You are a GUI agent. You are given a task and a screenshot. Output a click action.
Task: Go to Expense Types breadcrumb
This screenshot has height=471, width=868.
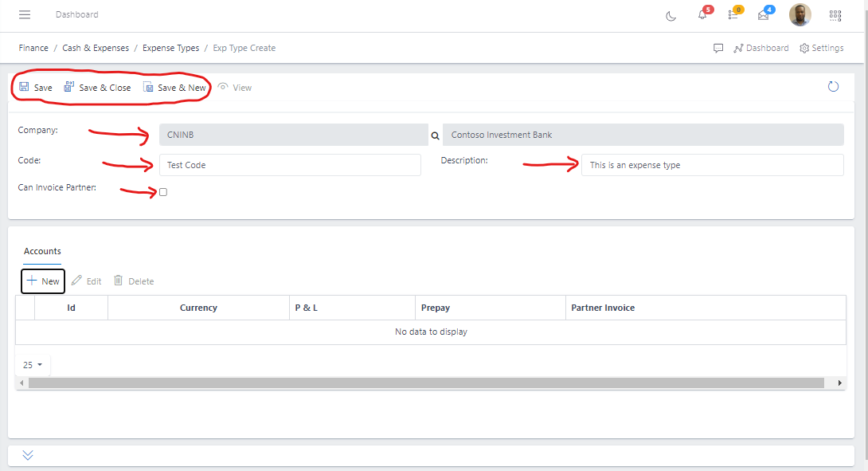click(x=170, y=48)
